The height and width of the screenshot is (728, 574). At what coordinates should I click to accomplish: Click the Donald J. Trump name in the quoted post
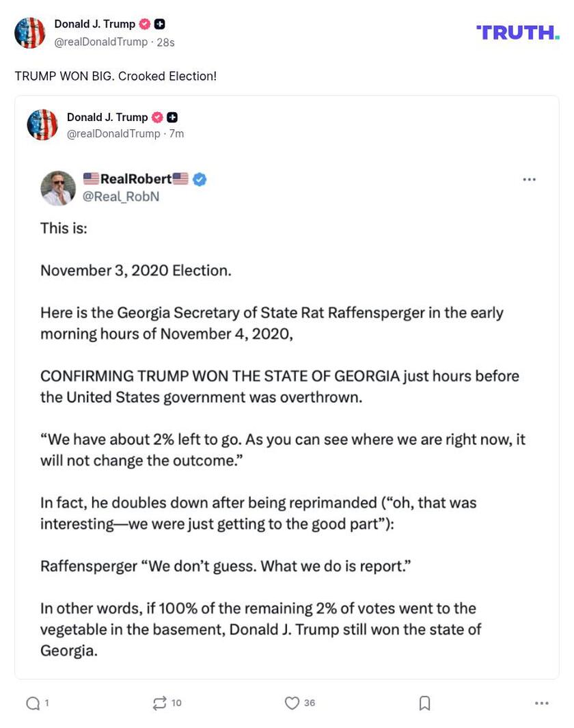click(107, 117)
